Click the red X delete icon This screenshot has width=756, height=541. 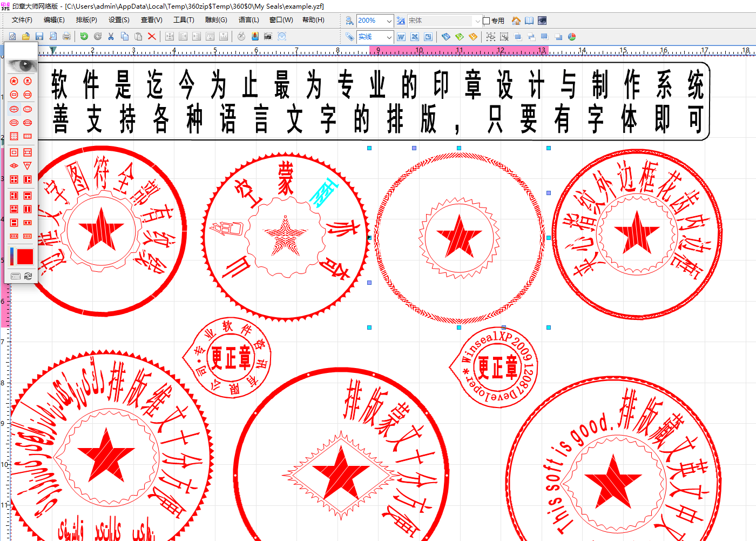tap(152, 36)
